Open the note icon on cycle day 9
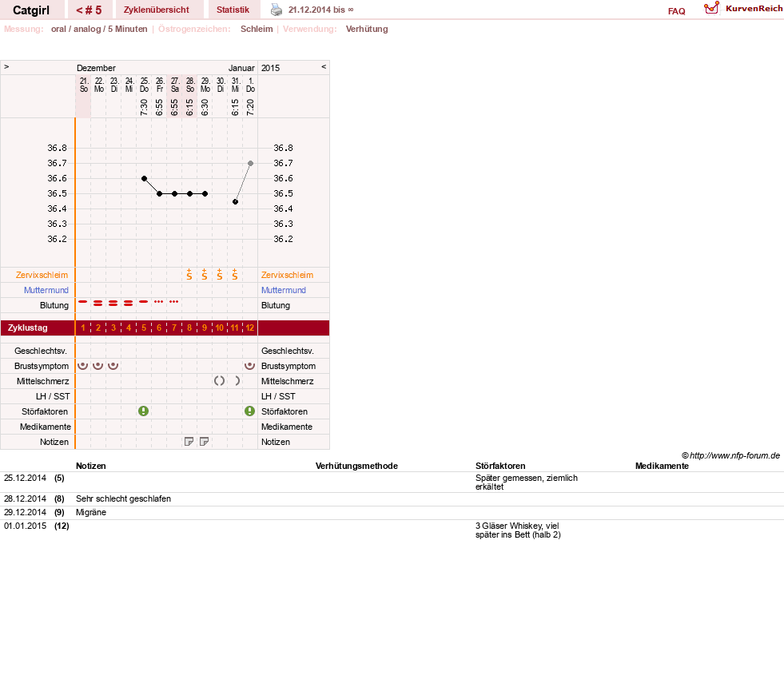Viewport: 784px width, 695px height. click(204, 442)
